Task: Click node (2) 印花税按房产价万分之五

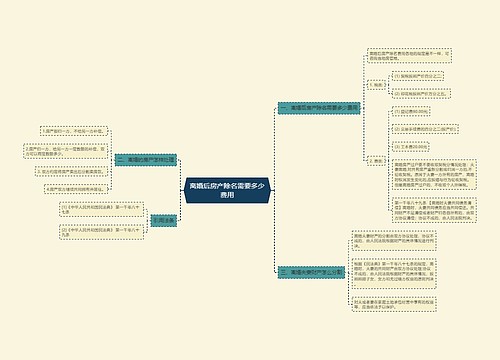Action: [x=421, y=94]
